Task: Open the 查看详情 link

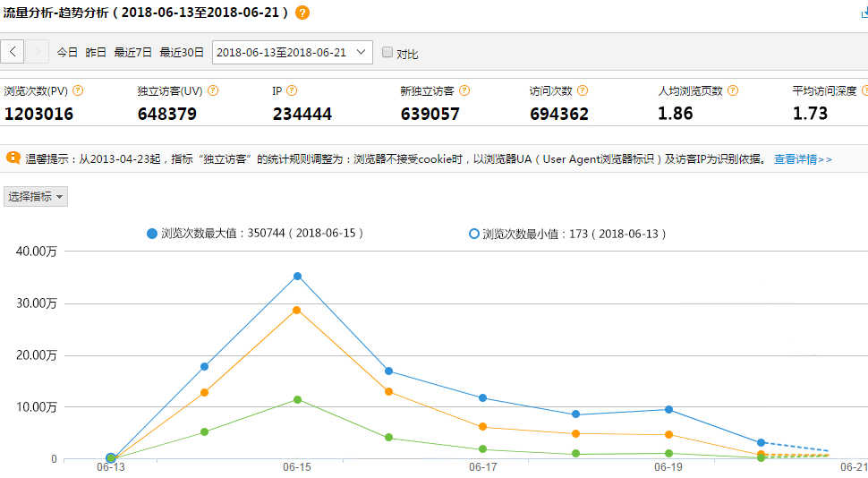Action: [x=802, y=159]
